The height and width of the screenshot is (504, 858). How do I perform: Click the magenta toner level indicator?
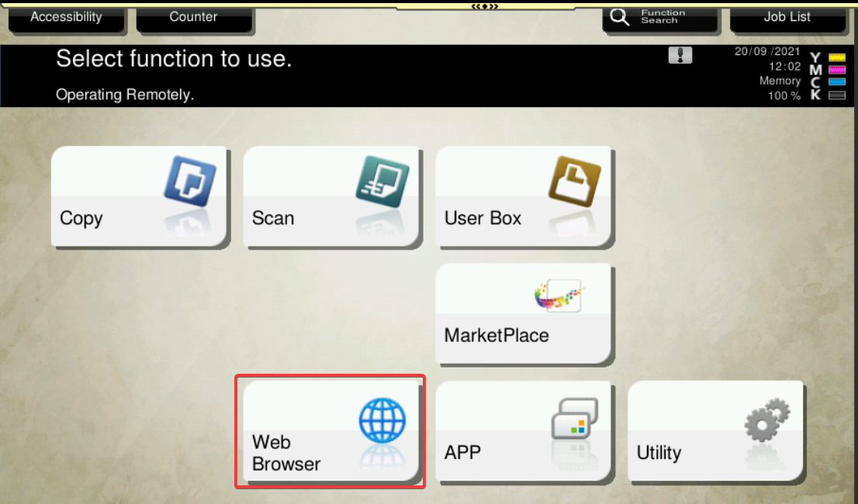[x=836, y=70]
